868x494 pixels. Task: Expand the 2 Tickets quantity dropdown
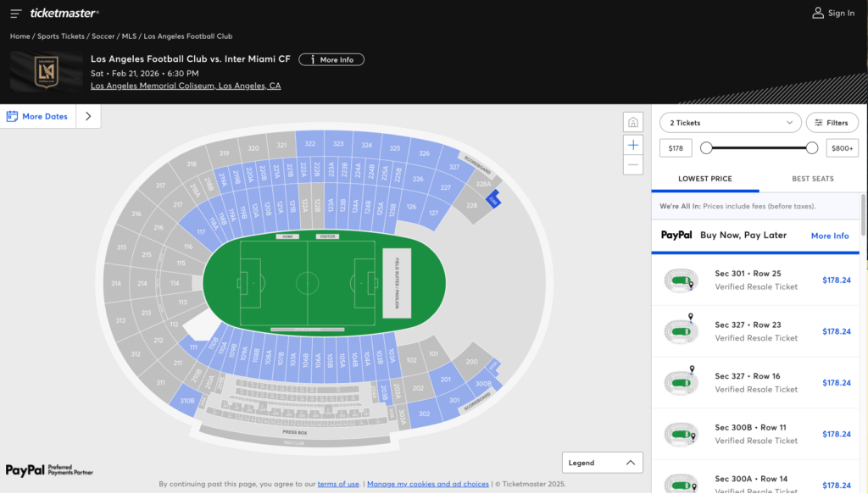(730, 123)
